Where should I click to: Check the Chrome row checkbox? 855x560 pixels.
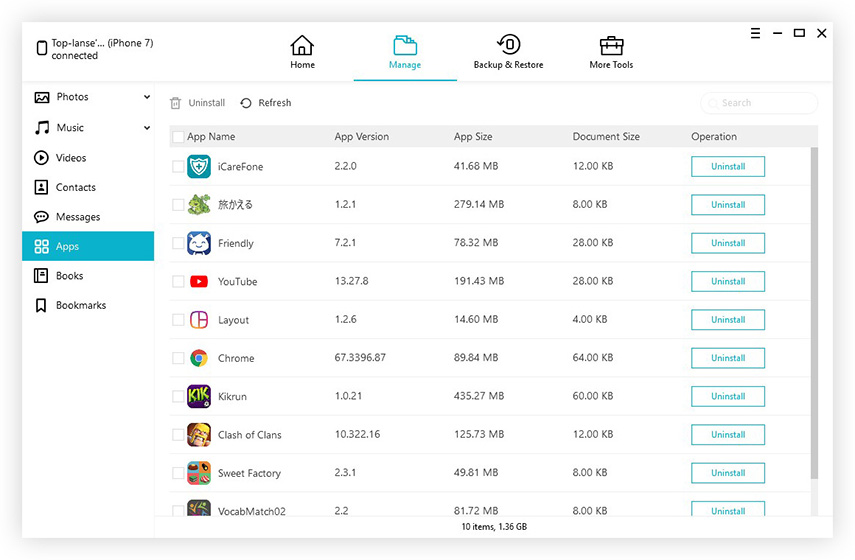(178, 358)
